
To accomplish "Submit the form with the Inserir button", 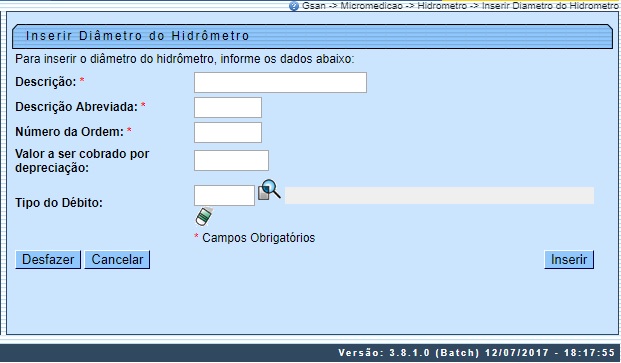I will (569, 260).
